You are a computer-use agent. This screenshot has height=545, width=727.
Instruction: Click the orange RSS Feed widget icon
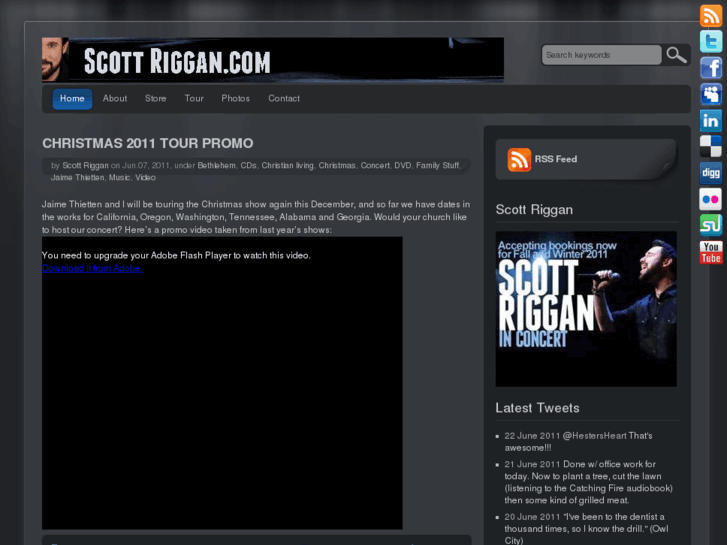pos(519,160)
